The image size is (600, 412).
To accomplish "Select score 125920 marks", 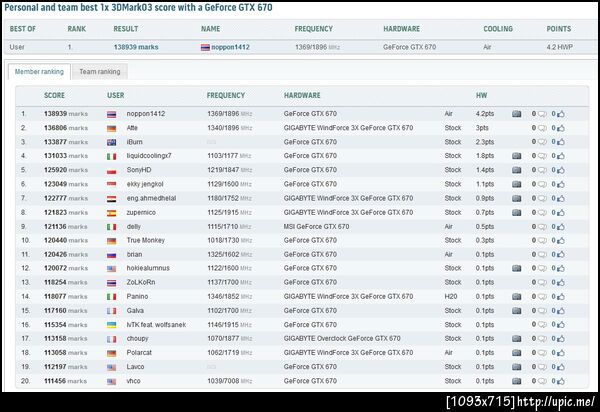I will [x=66, y=170].
